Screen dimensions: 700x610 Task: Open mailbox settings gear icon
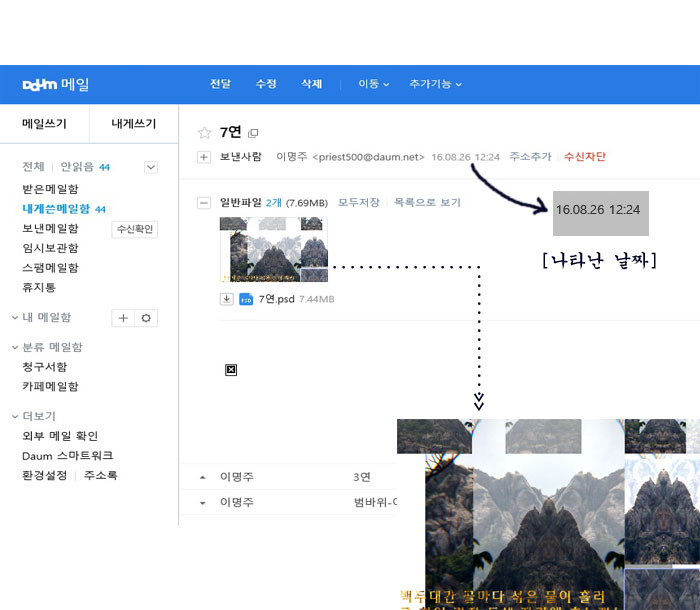click(x=146, y=318)
